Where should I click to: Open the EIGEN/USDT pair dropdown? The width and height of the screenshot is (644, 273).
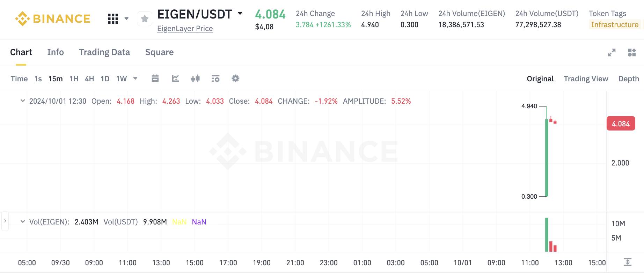click(240, 14)
